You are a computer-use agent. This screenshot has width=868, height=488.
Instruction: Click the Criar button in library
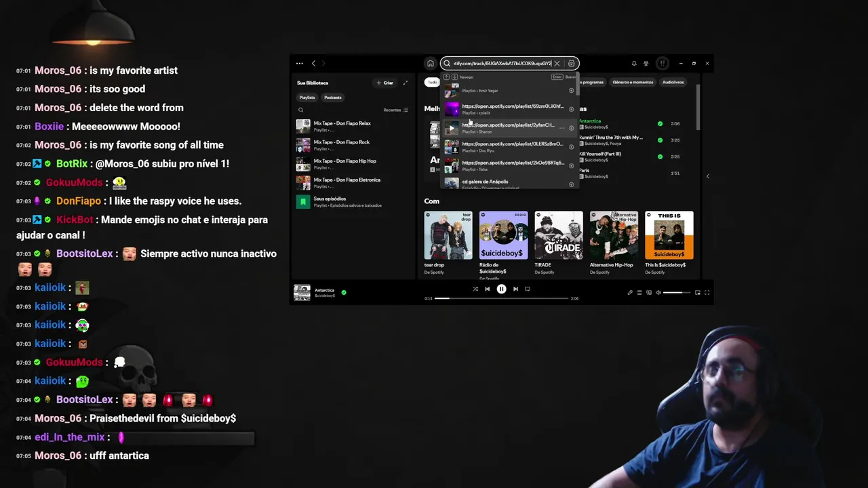(384, 83)
